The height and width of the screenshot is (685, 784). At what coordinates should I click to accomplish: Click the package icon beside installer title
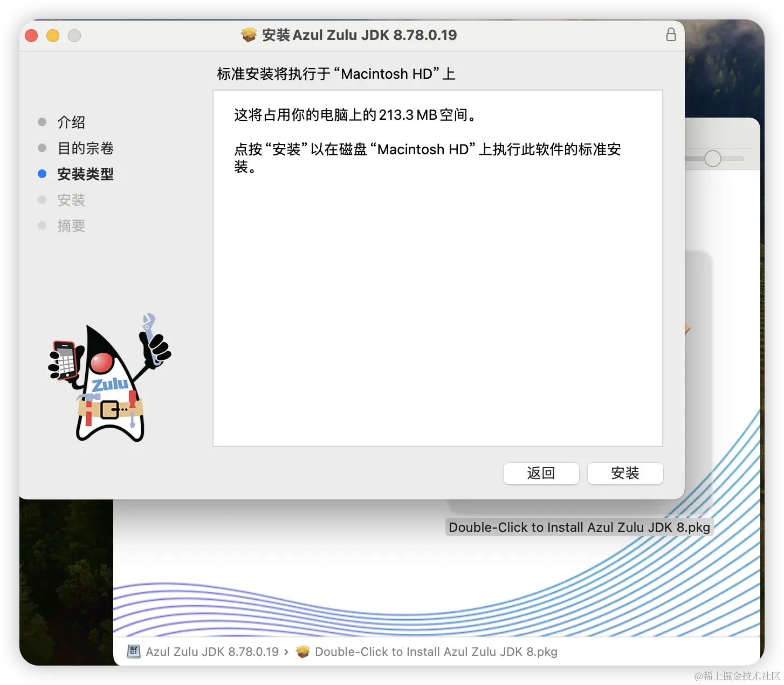coord(249,35)
